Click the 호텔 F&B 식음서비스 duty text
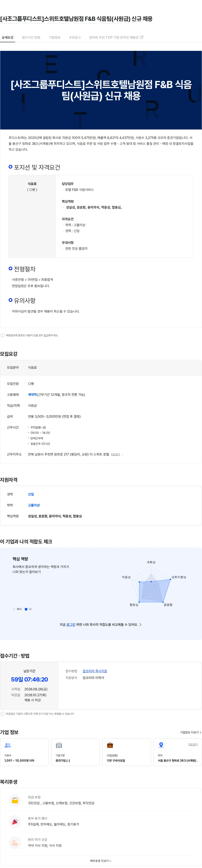202x868 pixels. (x=80, y=189)
